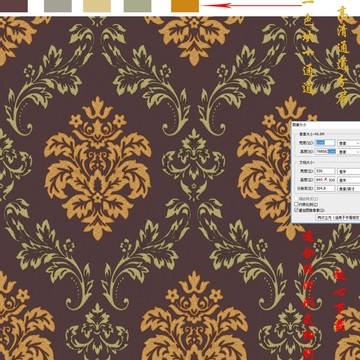Open the resample method dropdown at dialog bottom
360x360 pixels.
pos(338,217)
